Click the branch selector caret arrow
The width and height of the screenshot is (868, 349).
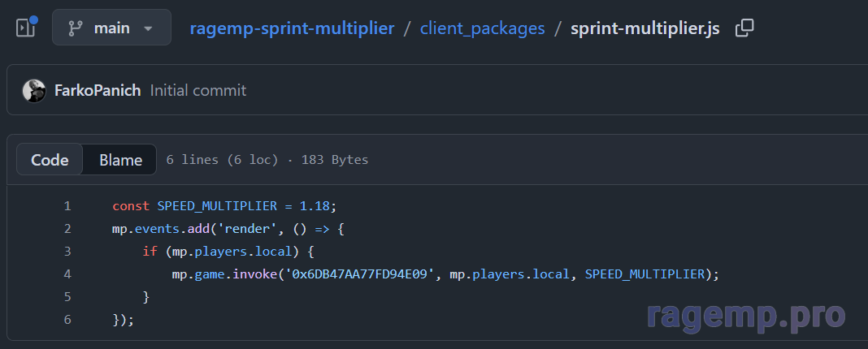(148, 28)
